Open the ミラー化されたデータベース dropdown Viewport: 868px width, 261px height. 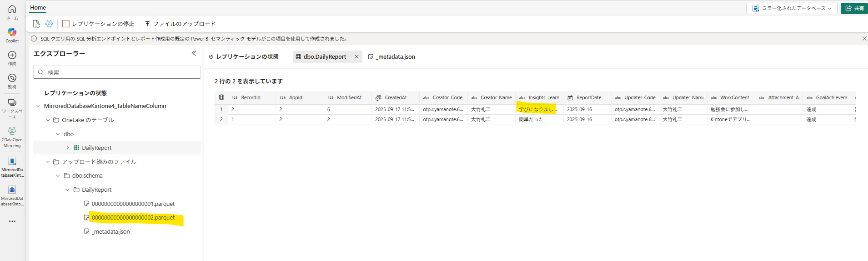[792, 8]
